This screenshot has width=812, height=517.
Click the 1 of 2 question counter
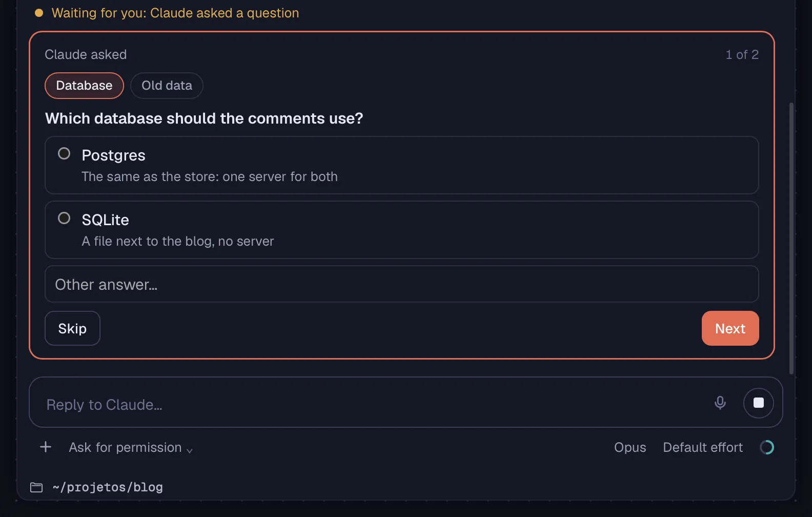point(742,54)
